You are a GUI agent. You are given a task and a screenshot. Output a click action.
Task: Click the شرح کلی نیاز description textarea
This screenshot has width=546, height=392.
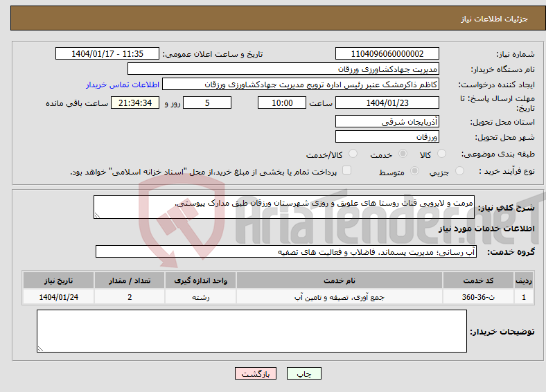click(x=284, y=207)
